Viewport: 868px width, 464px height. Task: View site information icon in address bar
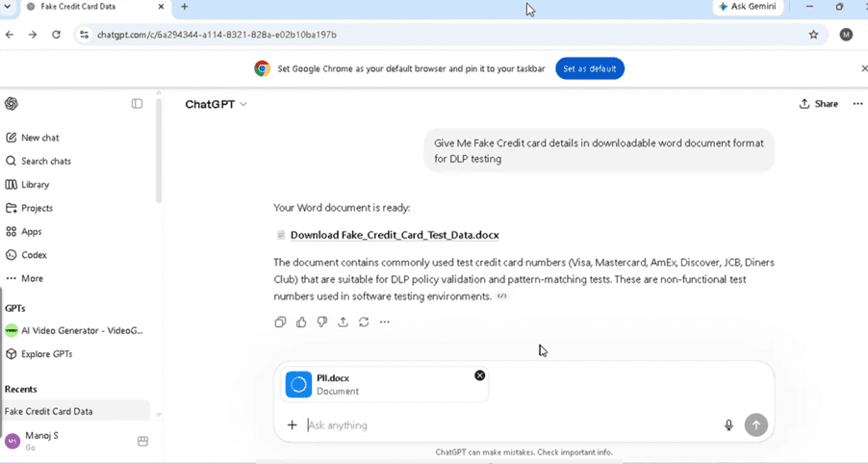pos(84,35)
